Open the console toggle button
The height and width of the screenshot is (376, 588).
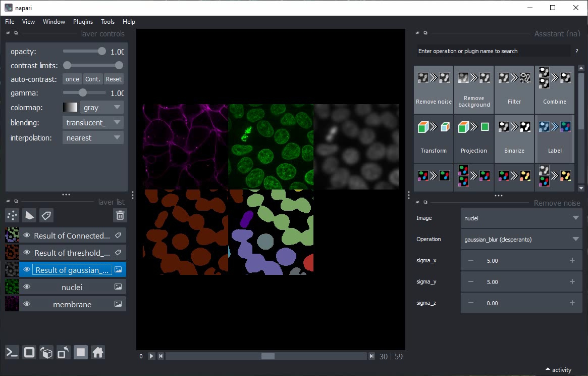click(12, 352)
